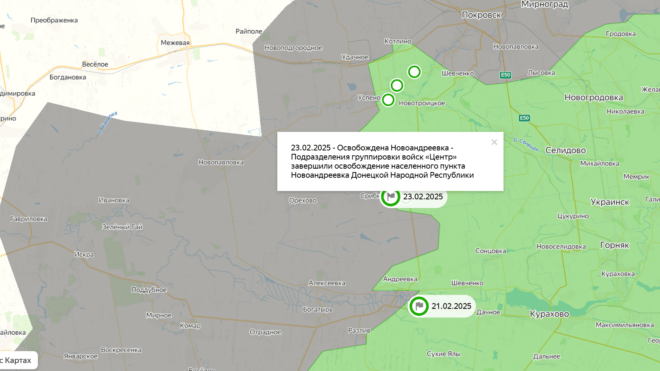This screenshot has width=660, height=371.
Task: Click Шевченко label near Андреевка
Action: [x=467, y=283]
